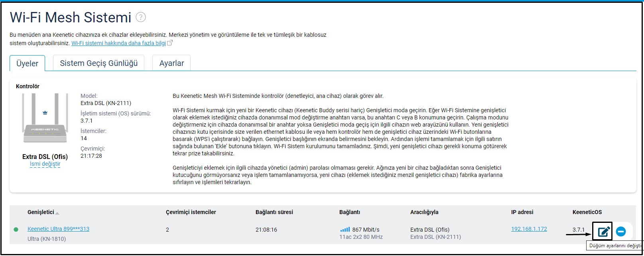Click the Keenetic router image thumbnail
644x256 pixels.
[45, 118]
